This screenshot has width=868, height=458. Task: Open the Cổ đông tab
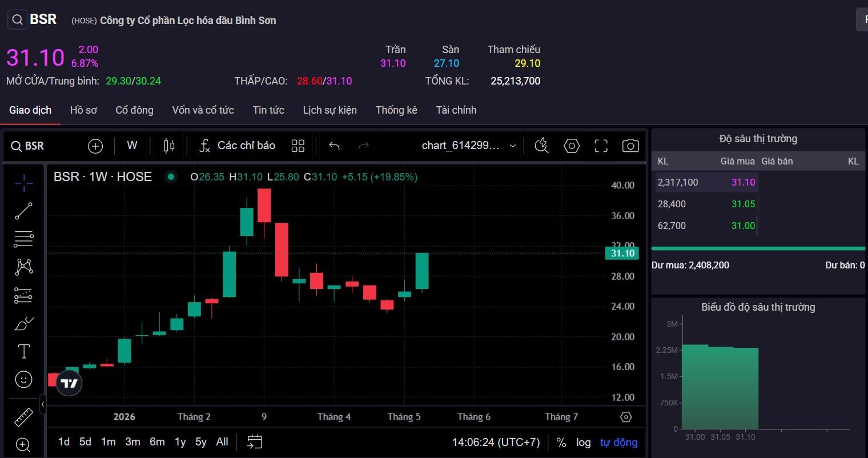pos(134,110)
